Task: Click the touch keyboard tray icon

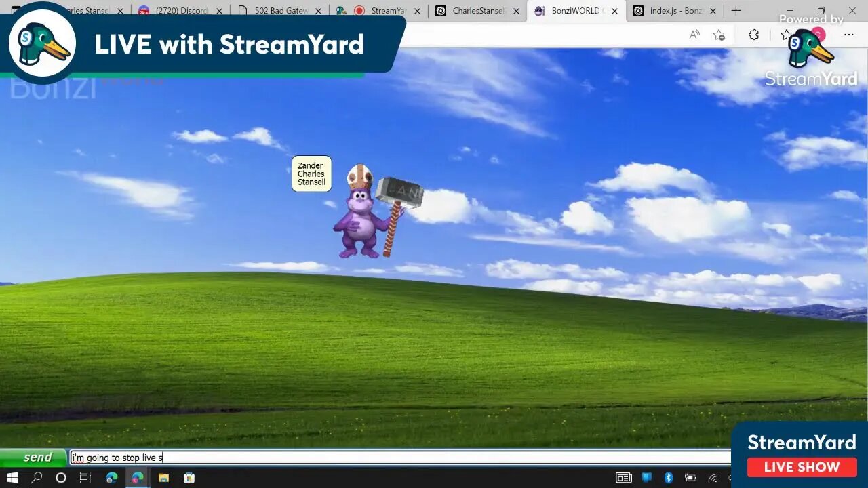Action: pos(624,478)
